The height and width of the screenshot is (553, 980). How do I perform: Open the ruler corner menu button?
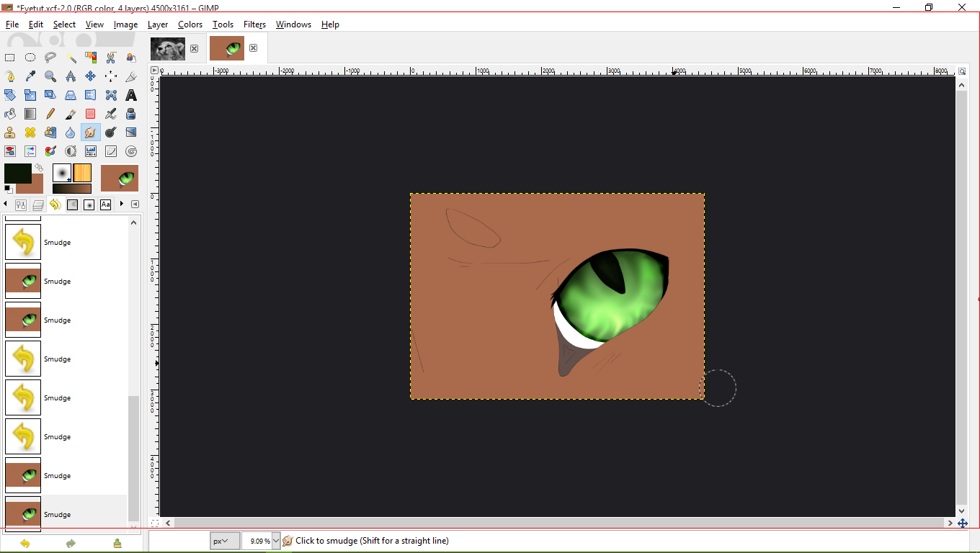click(x=154, y=71)
